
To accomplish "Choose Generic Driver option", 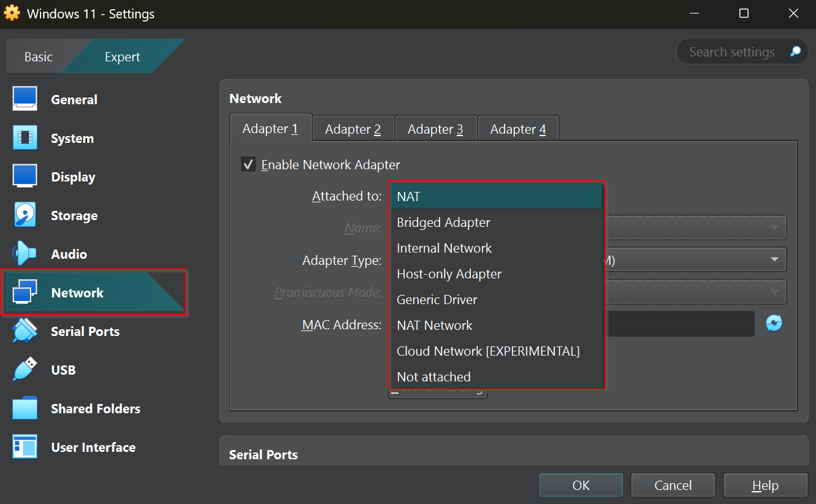I will (497, 299).
